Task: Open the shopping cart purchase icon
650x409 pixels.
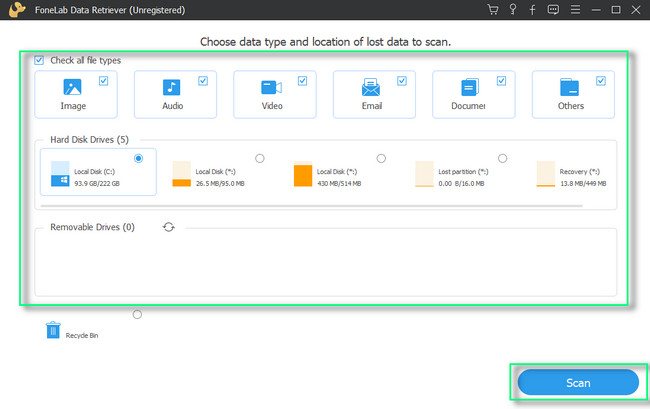Action: (492, 10)
